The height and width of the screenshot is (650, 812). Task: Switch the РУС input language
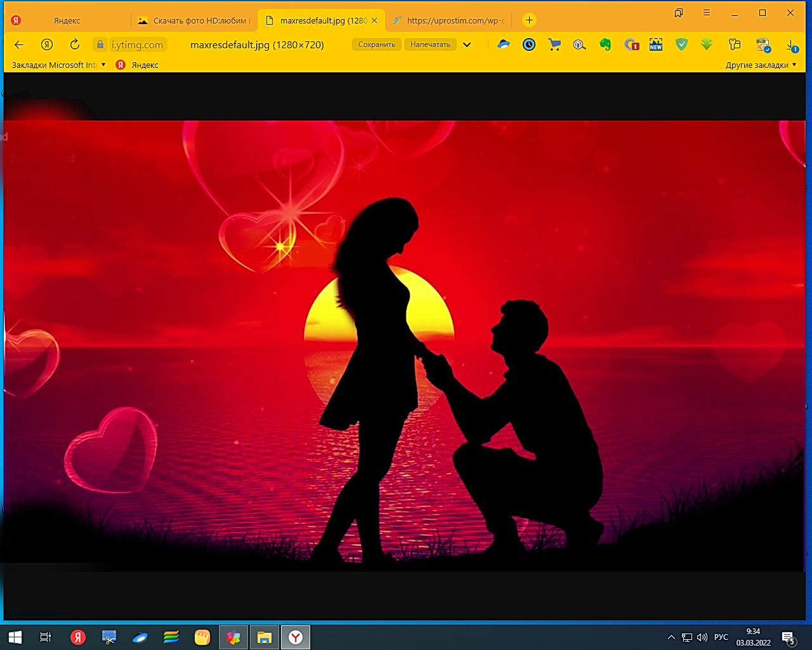coord(721,637)
